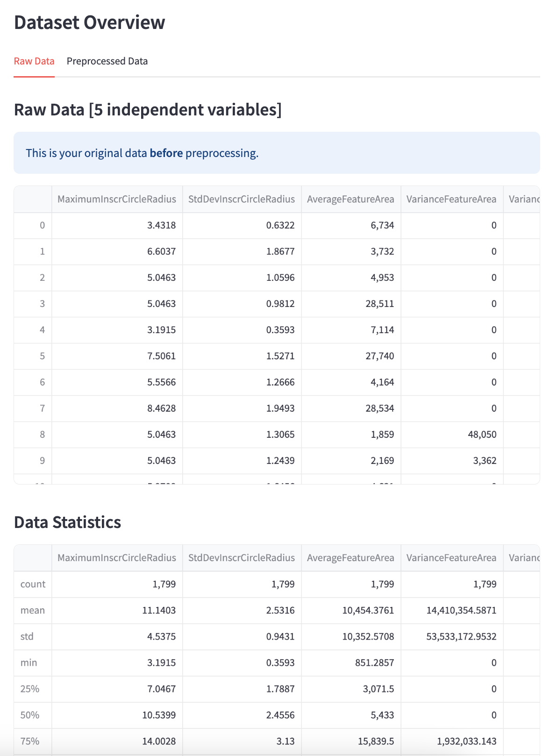Select the count row label

click(33, 585)
